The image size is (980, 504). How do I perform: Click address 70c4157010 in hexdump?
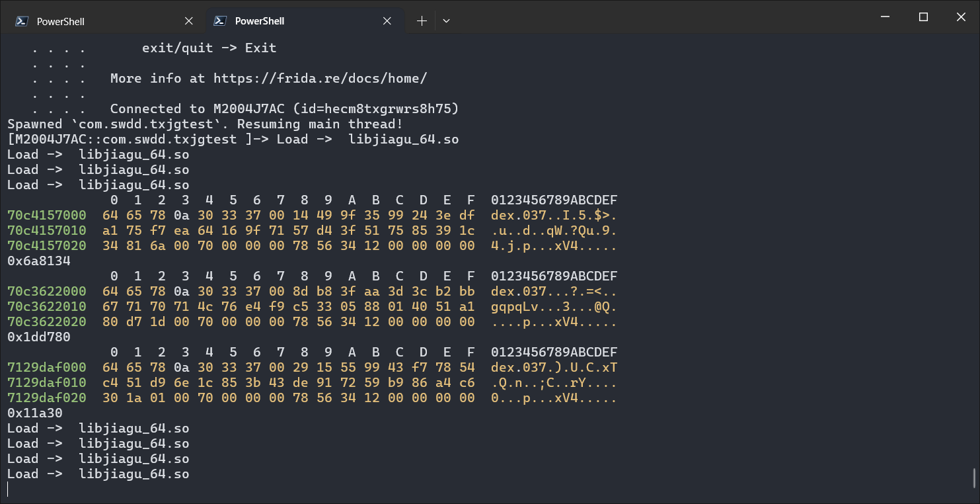coord(47,230)
